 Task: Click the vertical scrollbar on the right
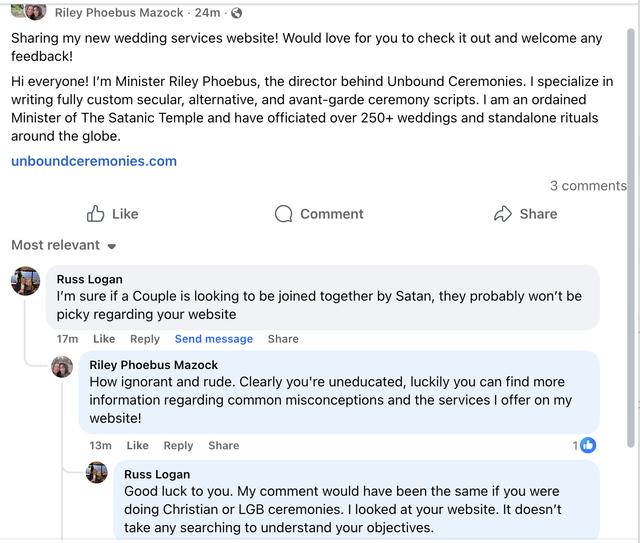click(x=631, y=239)
